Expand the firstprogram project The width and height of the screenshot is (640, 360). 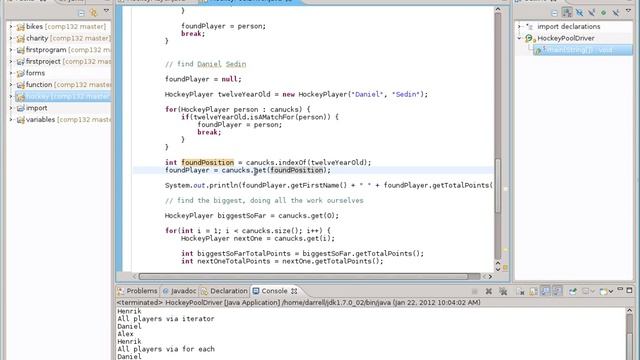[11, 50]
